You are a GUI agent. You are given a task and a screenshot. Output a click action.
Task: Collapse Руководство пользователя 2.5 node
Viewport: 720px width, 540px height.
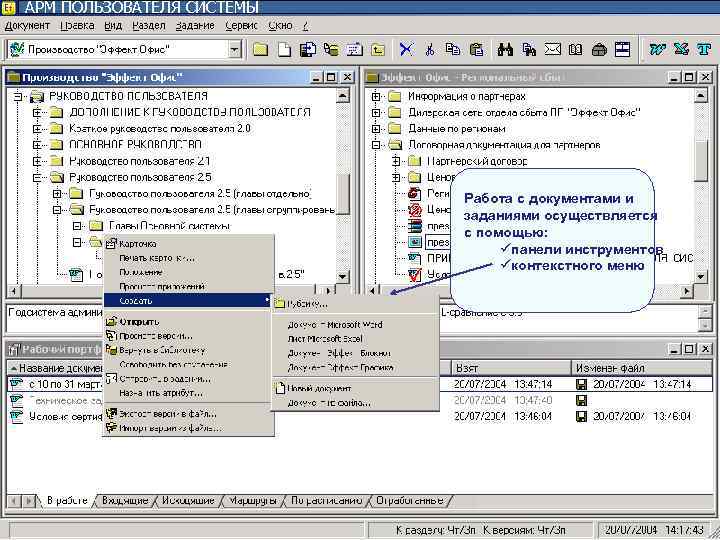(x=38, y=177)
